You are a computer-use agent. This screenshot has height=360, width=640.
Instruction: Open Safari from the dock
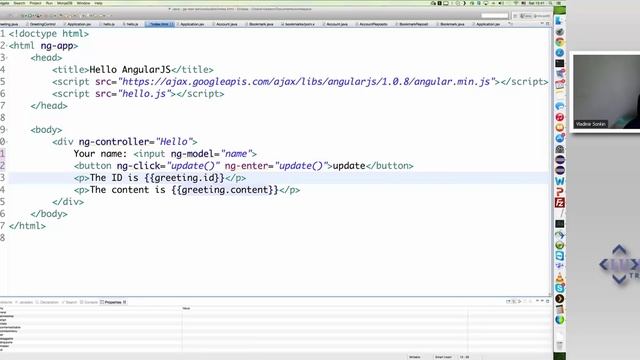pos(560,53)
